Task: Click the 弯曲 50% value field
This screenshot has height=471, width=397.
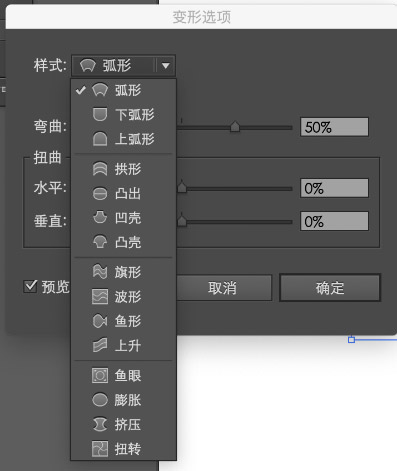Action: click(x=334, y=127)
